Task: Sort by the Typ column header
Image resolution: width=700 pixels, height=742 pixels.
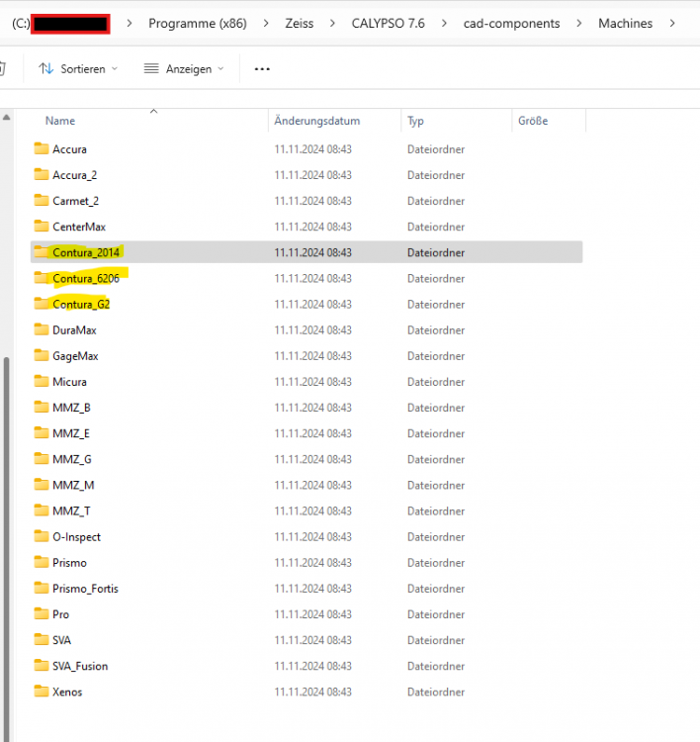Action: click(x=415, y=121)
